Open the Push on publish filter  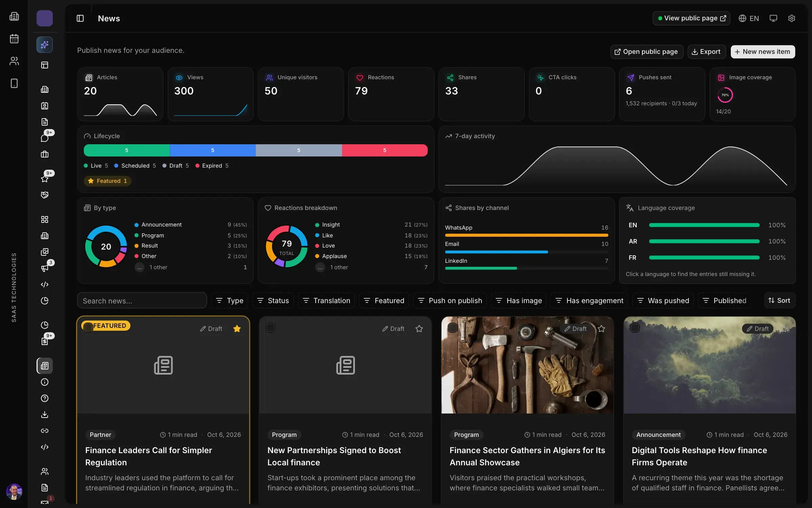tap(450, 300)
